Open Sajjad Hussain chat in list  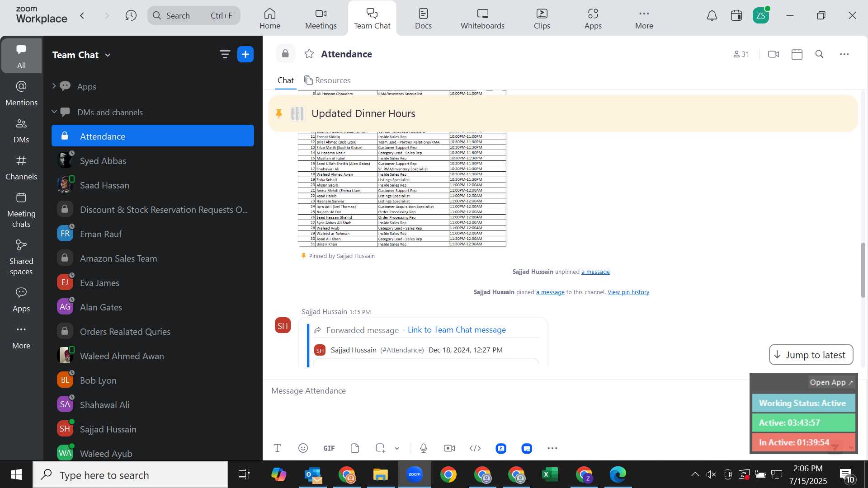coord(153,429)
